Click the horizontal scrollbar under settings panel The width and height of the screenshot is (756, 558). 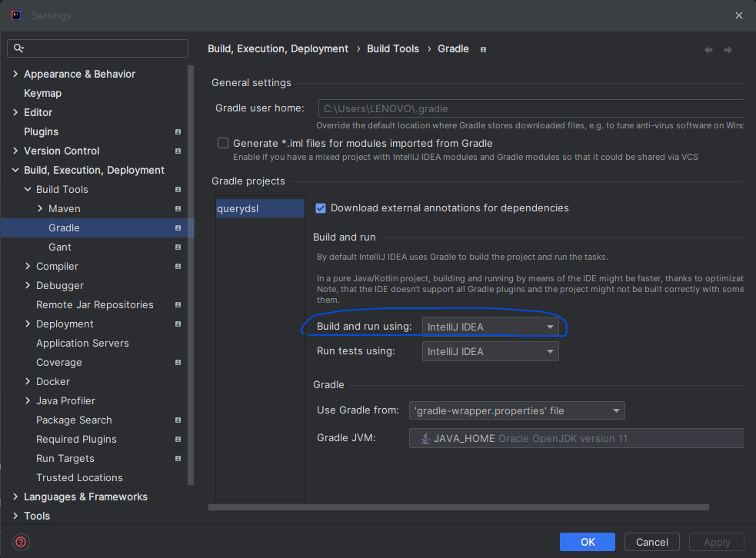(x=458, y=507)
